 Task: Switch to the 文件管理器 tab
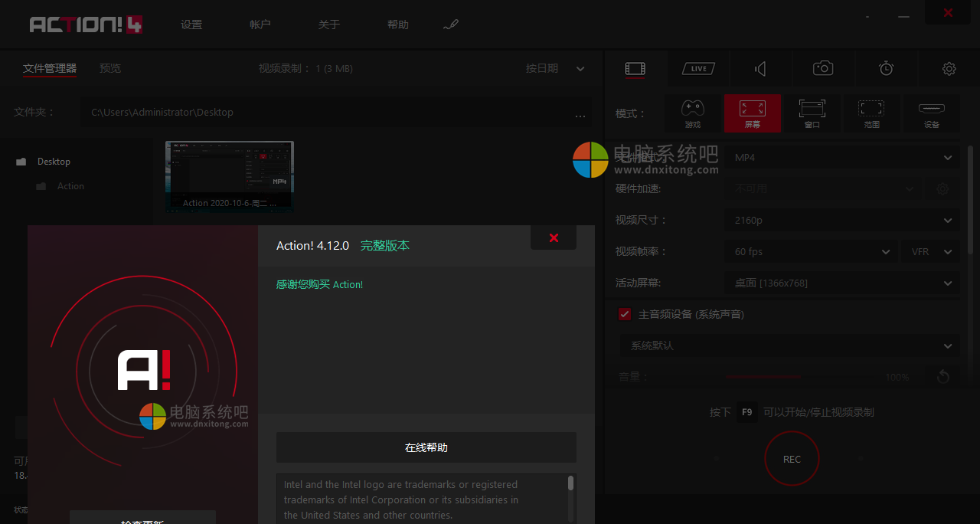coord(50,68)
